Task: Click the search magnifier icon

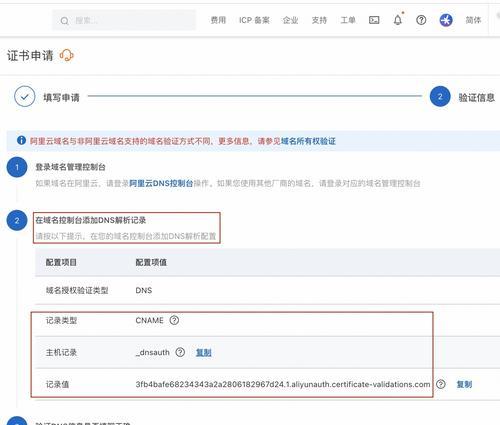Action: pyautogui.click(x=64, y=21)
